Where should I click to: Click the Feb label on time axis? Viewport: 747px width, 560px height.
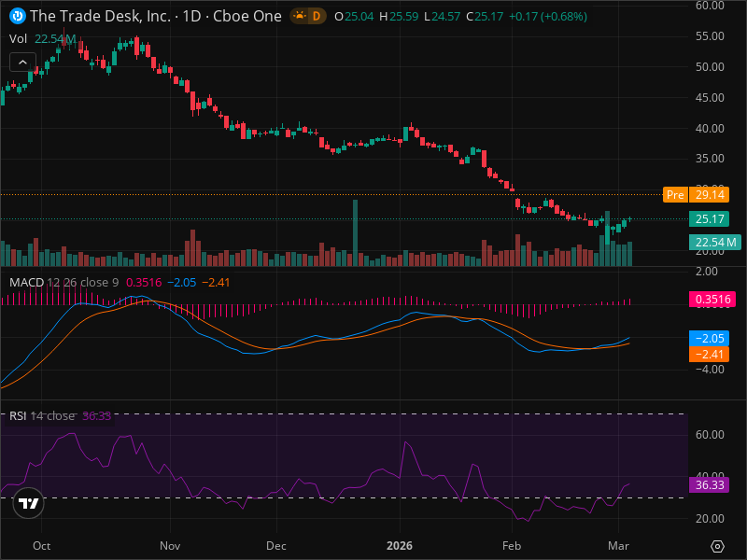[512, 546]
